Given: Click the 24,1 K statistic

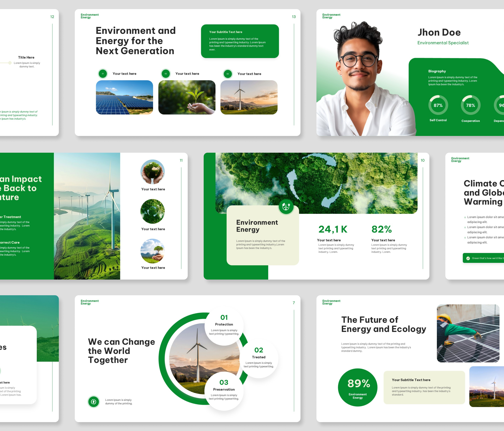Looking at the screenshot, I should tap(333, 229).
